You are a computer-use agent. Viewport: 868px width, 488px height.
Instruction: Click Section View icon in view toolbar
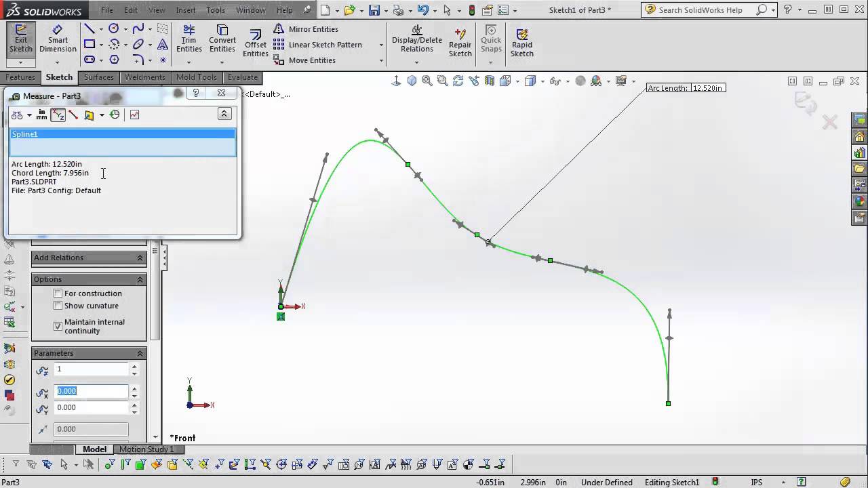click(489, 81)
